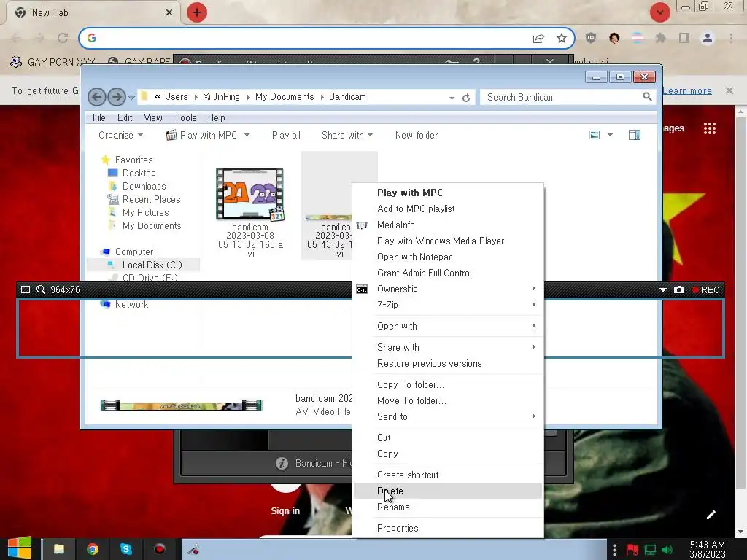
Task: Click the New folder button
Action: 417,135
